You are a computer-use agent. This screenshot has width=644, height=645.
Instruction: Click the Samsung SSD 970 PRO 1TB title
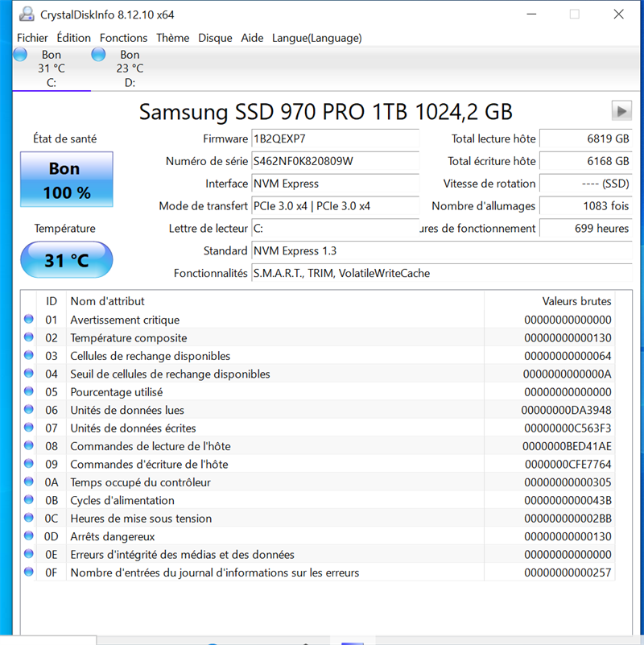[326, 111]
